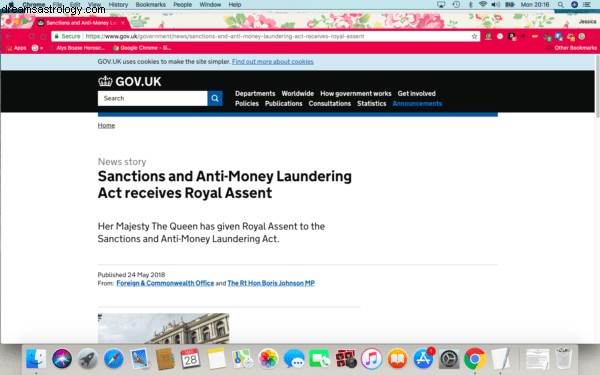This screenshot has height=375, width=600.
Task: Open the Trash in the dock
Action: [563, 359]
